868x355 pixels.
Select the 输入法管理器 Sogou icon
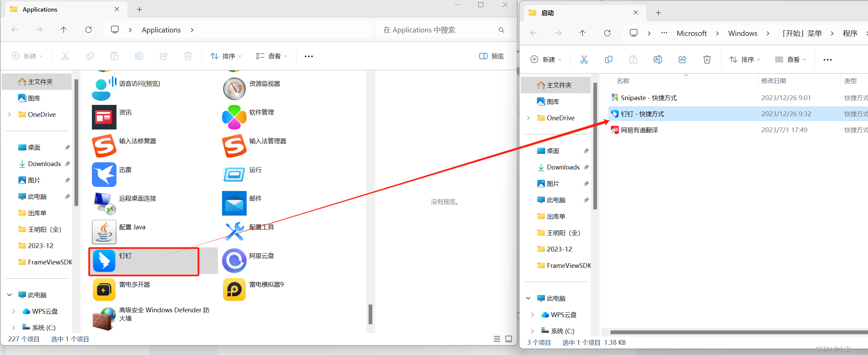(x=234, y=146)
